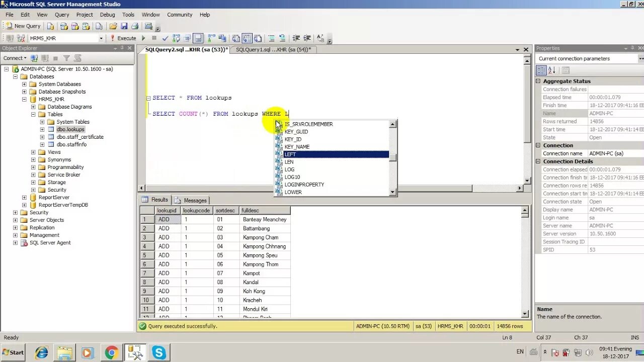Click the Change Connection icon
This screenshot has height=362, width=644.
(x=21, y=38)
